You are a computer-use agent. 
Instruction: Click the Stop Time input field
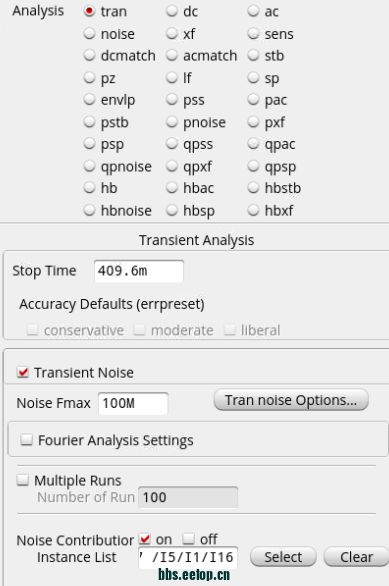coord(139,271)
